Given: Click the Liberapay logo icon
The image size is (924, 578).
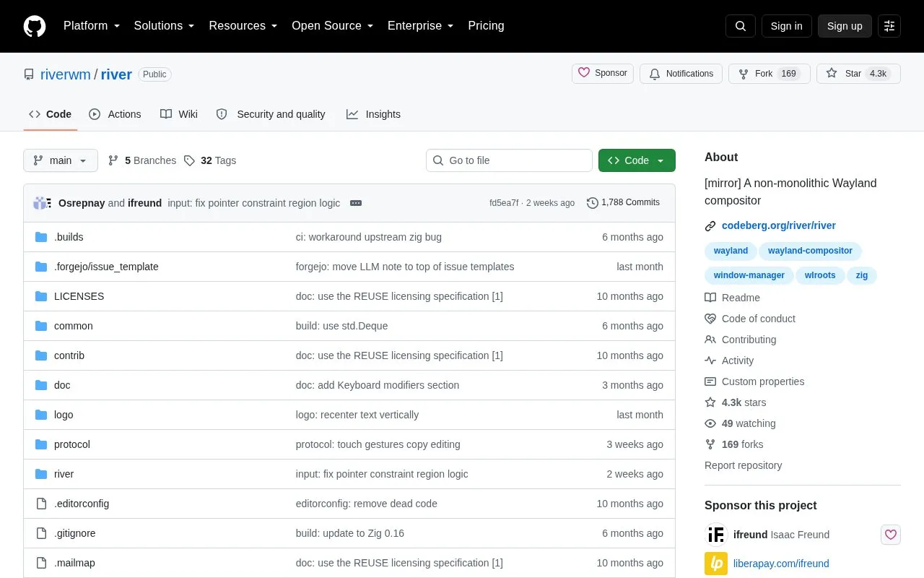Looking at the screenshot, I should [x=716, y=564].
